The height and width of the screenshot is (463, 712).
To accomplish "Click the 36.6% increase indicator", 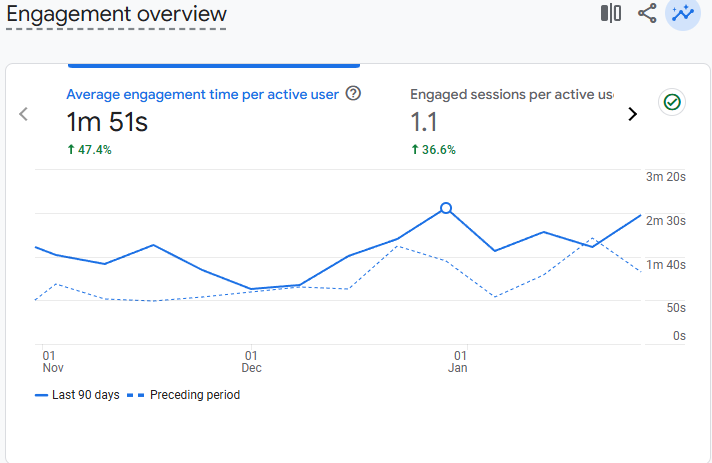I will [x=433, y=150].
